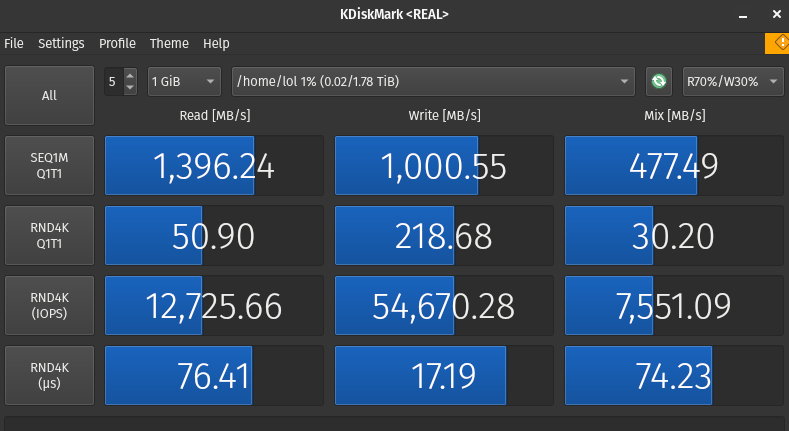Image resolution: width=789 pixels, height=431 pixels.
Task: Decrease test count with the down arrow
Action: pos(130,88)
